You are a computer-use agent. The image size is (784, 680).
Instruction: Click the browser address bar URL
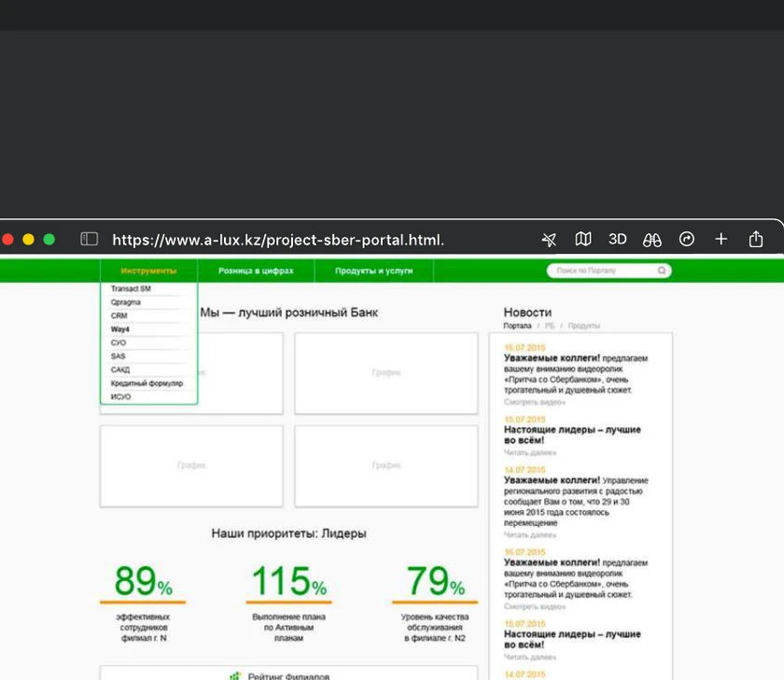click(278, 240)
